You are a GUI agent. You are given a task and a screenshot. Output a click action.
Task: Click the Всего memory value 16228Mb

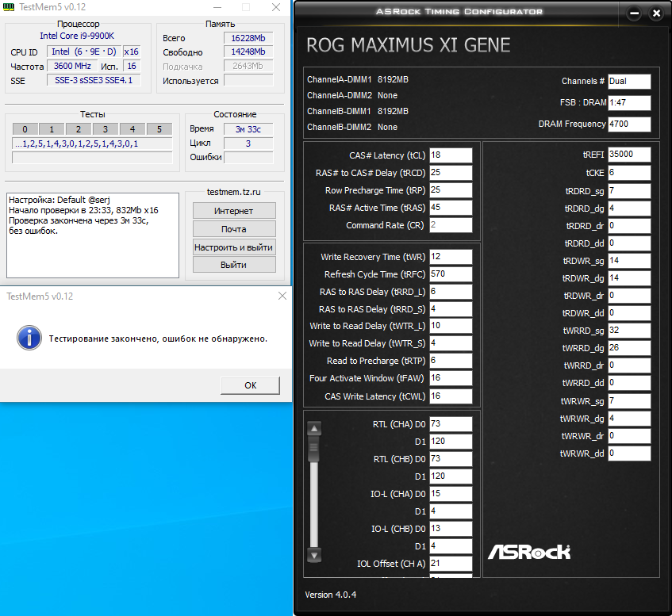click(x=248, y=38)
